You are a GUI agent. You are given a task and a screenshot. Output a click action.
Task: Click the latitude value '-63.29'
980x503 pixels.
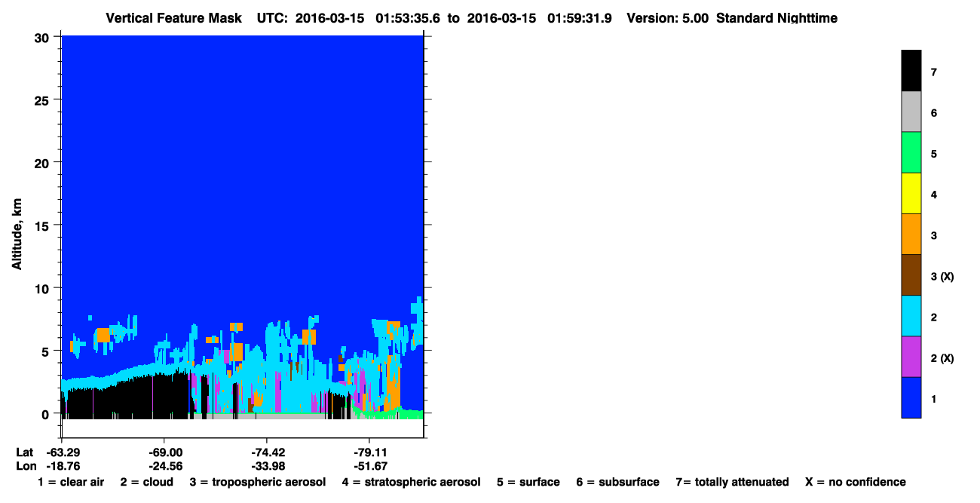[x=63, y=452]
